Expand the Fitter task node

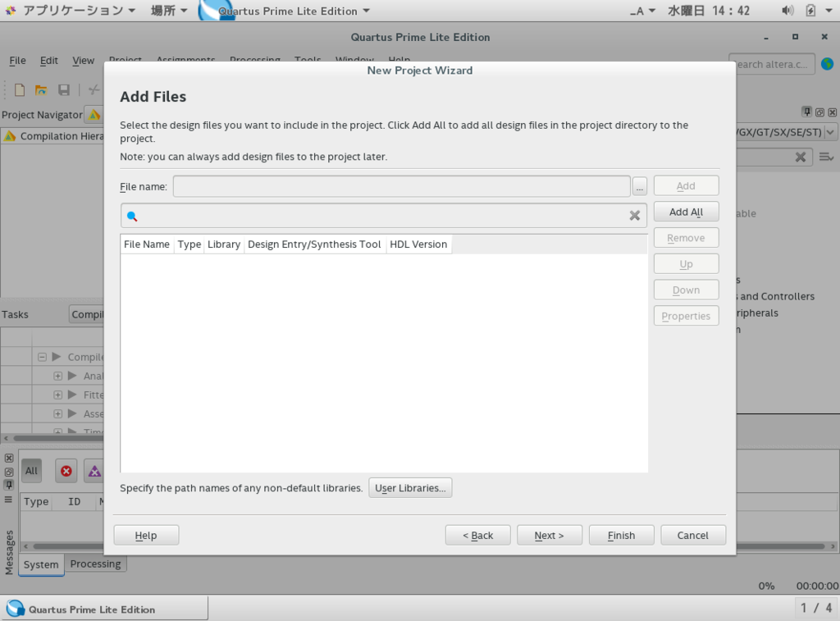58,395
